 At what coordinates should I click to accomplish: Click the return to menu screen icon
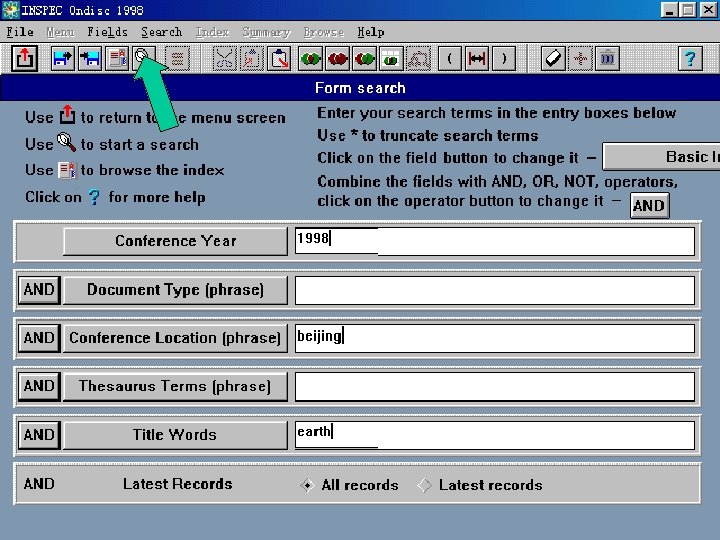pos(24,58)
